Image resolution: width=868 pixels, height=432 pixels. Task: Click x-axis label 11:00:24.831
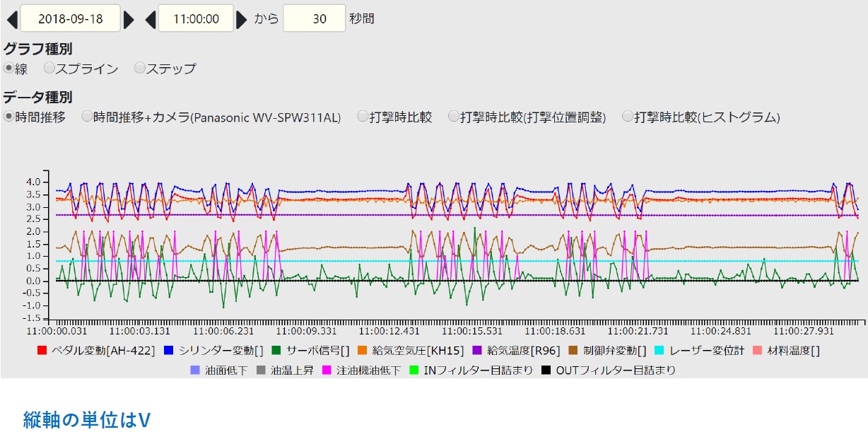[x=721, y=330]
